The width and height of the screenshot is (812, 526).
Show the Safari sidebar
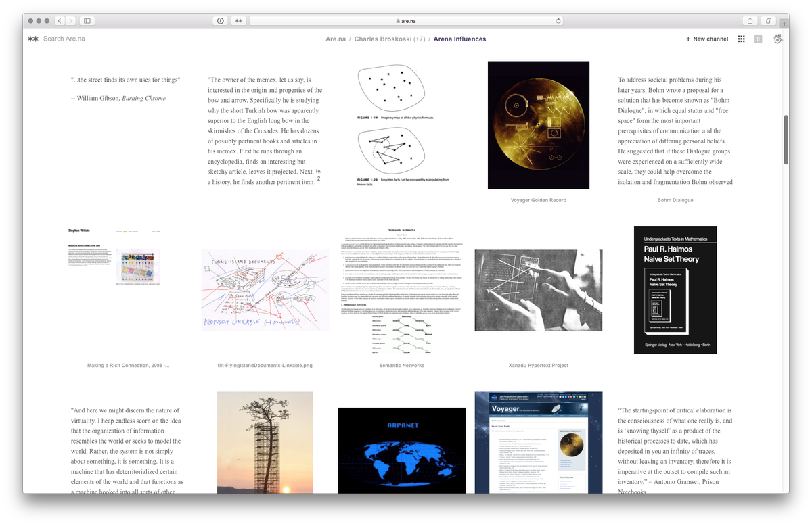(88, 21)
